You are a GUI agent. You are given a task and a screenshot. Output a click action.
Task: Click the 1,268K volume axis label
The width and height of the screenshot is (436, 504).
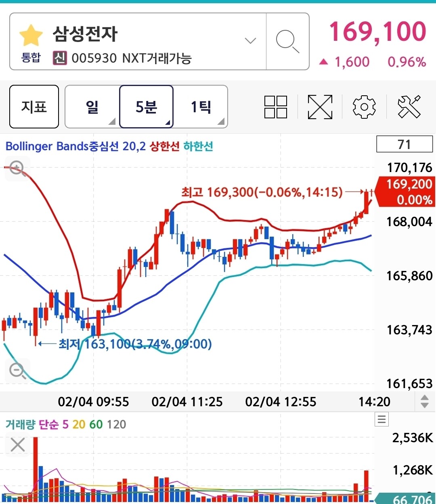413,470
